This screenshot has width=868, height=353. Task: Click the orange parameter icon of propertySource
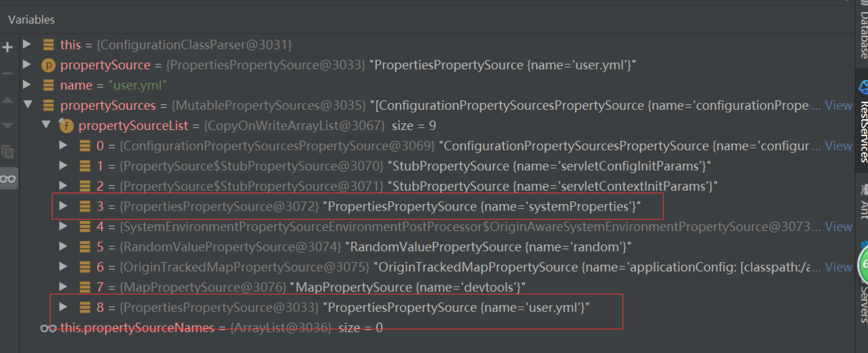[x=48, y=65]
